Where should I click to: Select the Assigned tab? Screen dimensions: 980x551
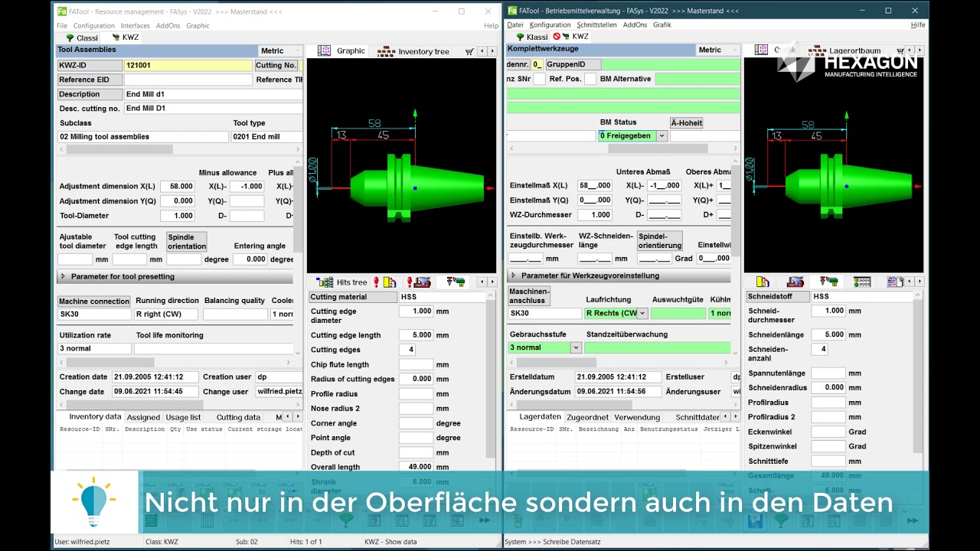pos(143,418)
